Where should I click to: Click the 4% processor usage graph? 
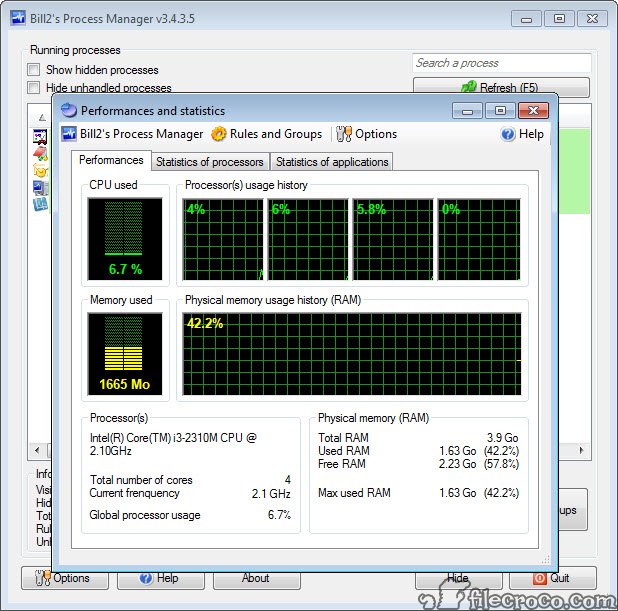(223, 239)
